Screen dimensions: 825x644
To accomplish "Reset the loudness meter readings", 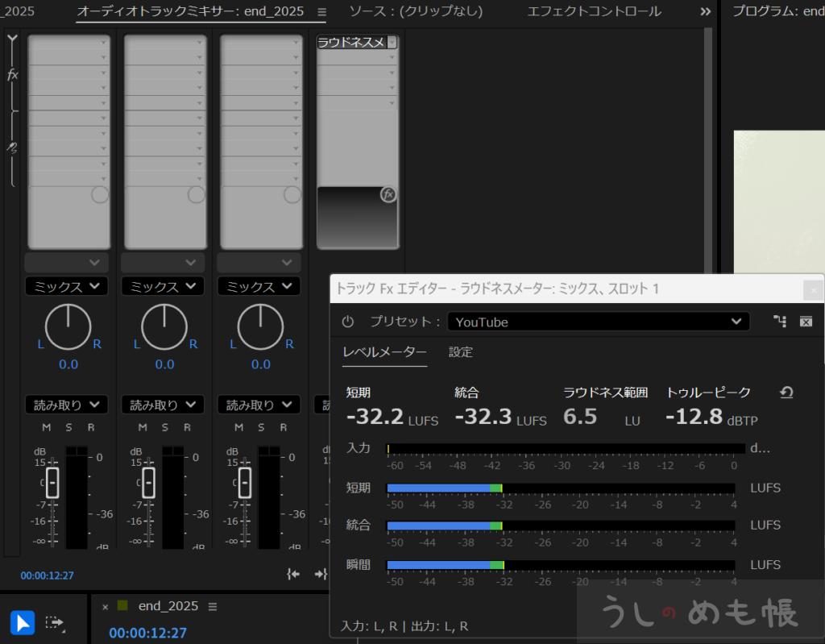I will click(x=786, y=393).
